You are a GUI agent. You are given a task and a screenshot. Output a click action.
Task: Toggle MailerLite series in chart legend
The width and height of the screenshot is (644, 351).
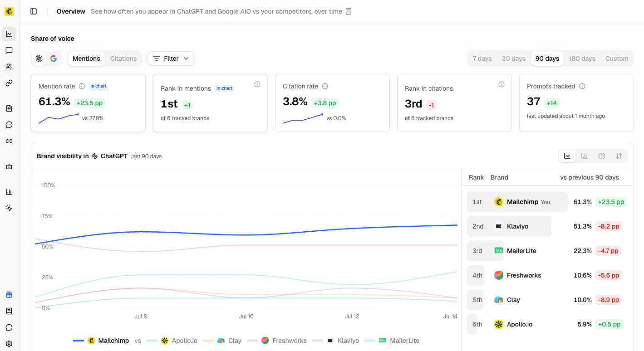click(392, 341)
